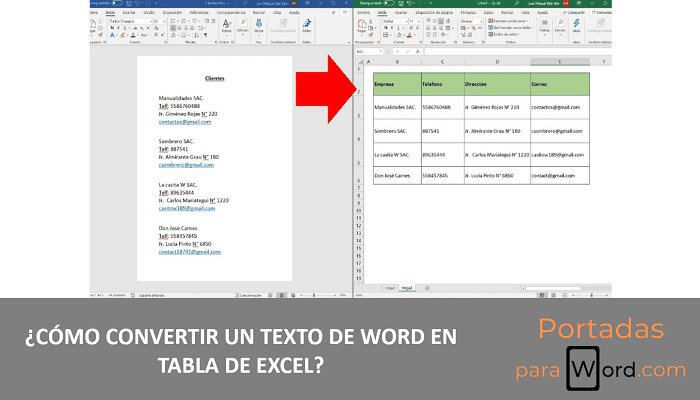
Task: Open Word Edición search dropdown
Action: 242,27
